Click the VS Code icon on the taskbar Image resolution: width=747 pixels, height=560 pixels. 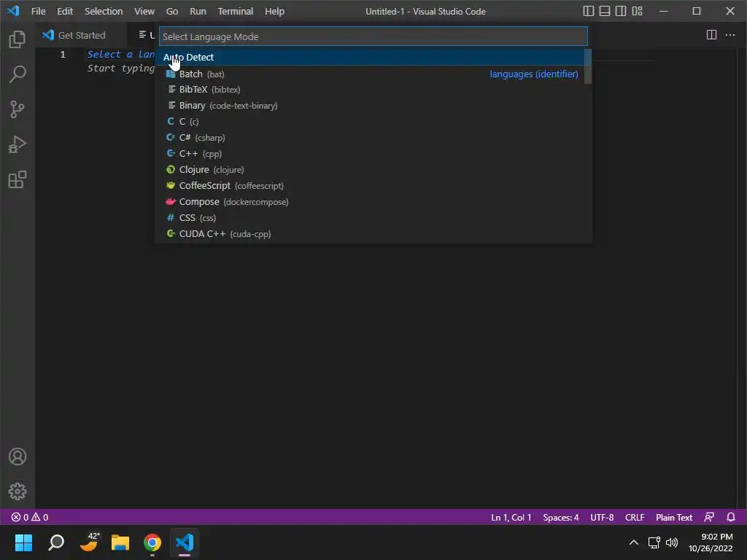click(185, 542)
